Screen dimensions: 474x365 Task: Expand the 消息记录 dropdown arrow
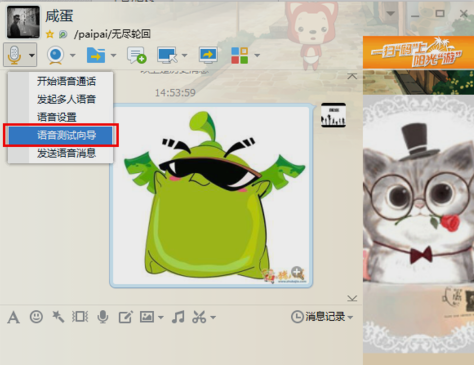pyautogui.click(x=350, y=317)
